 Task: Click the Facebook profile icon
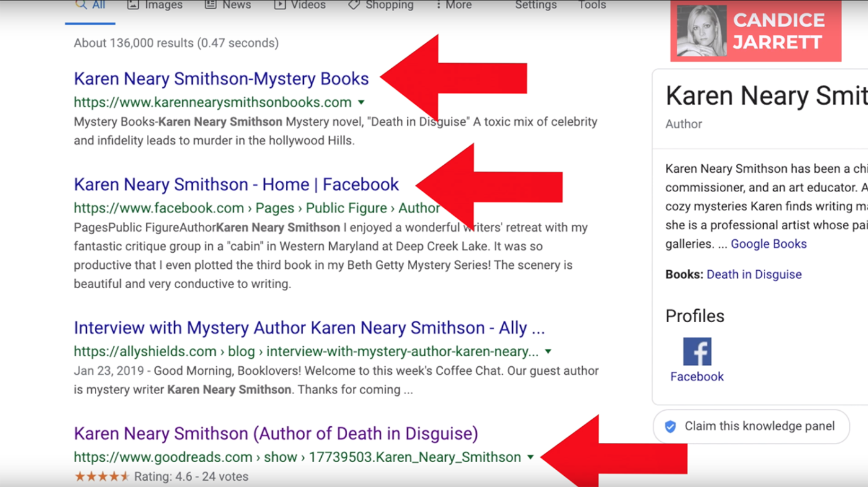click(697, 351)
